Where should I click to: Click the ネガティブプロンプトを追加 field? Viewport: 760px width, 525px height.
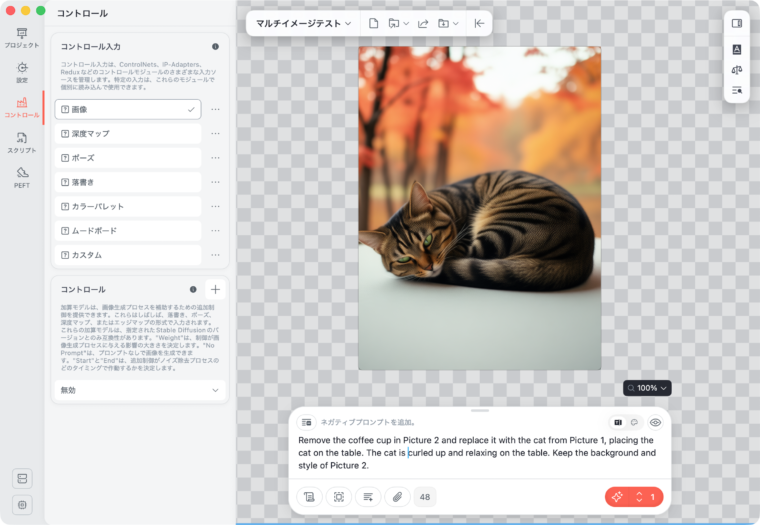pyautogui.click(x=360, y=422)
